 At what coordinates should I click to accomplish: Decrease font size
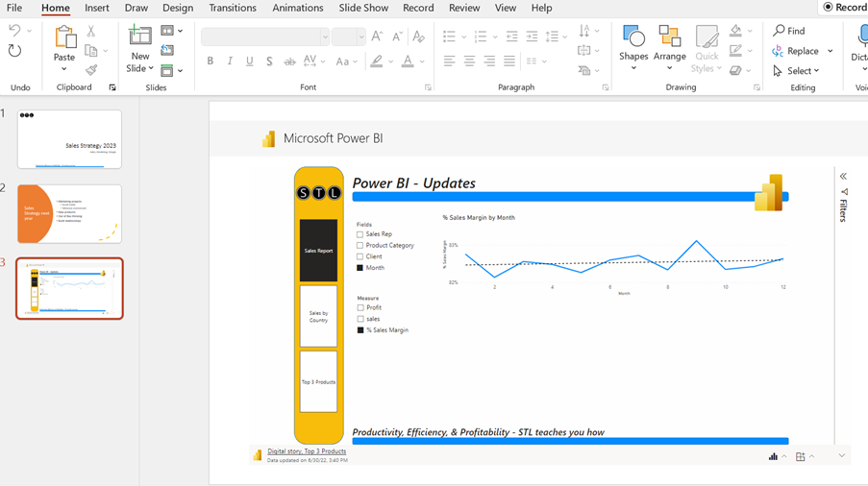point(397,36)
